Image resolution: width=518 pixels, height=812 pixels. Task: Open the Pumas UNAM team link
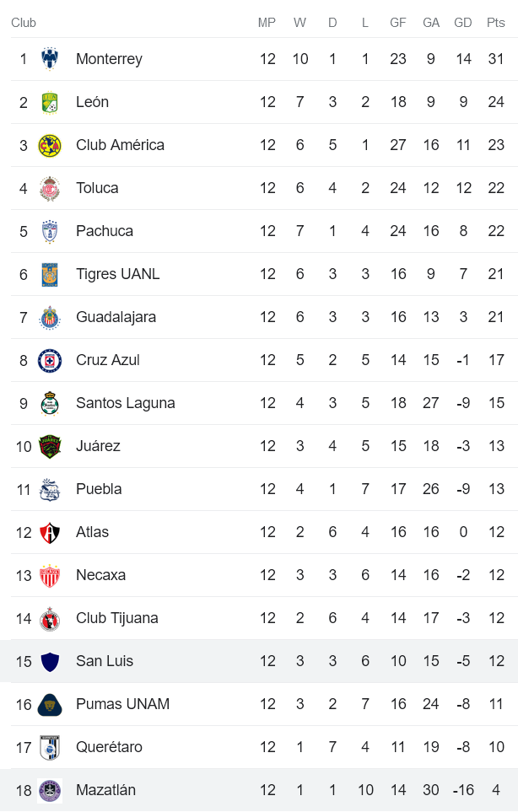coord(122,704)
